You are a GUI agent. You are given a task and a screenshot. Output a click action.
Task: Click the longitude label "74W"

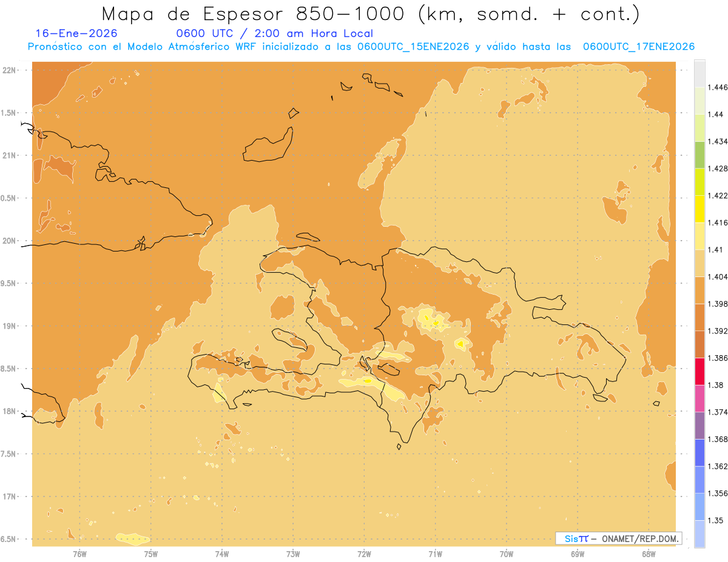tap(222, 554)
